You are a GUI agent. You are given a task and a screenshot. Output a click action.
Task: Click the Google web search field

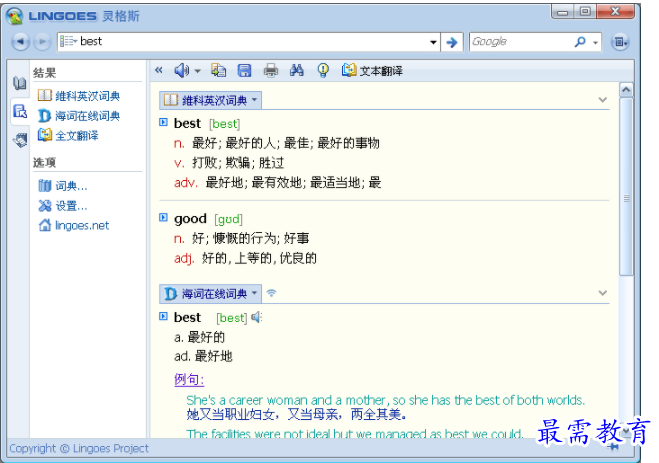pos(520,42)
